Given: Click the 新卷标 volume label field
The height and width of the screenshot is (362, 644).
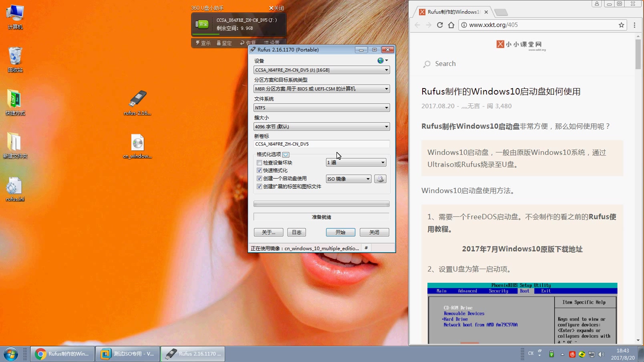Looking at the screenshot, I should tap(322, 144).
